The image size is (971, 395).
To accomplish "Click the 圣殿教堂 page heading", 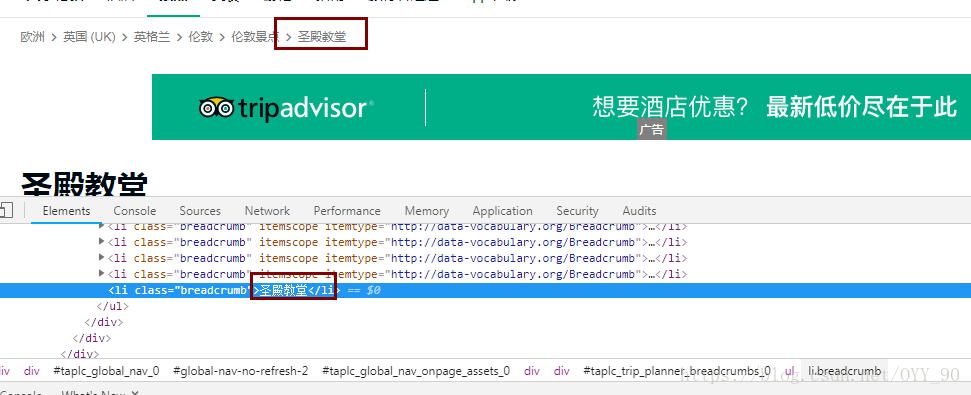I will click(x=84, y=184).
